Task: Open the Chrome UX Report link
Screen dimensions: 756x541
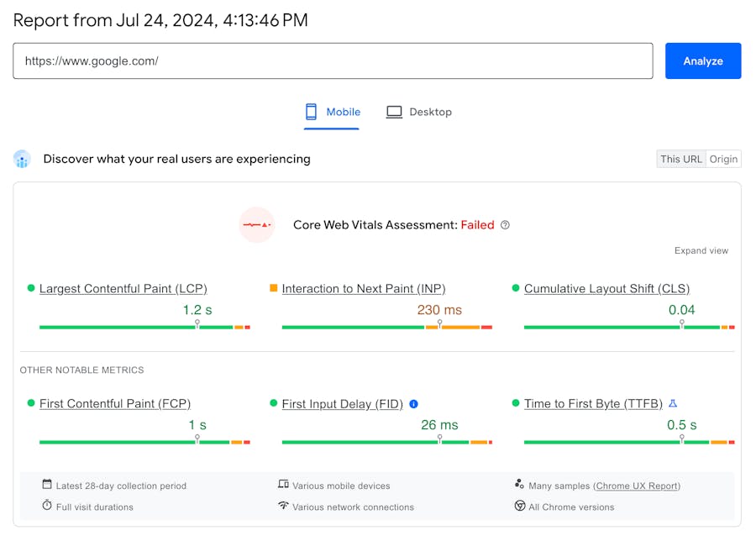Action: pyautogui.click(x=637, y=486)
